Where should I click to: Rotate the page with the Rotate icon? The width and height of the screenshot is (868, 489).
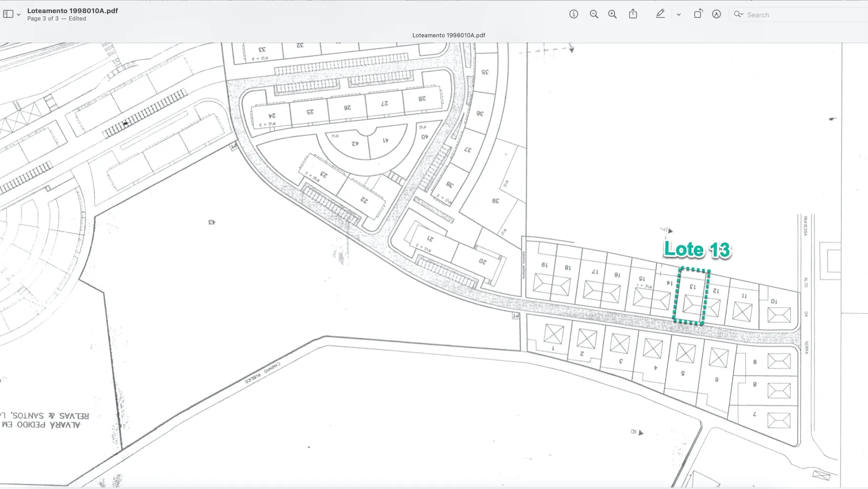[x=698, y=14]
